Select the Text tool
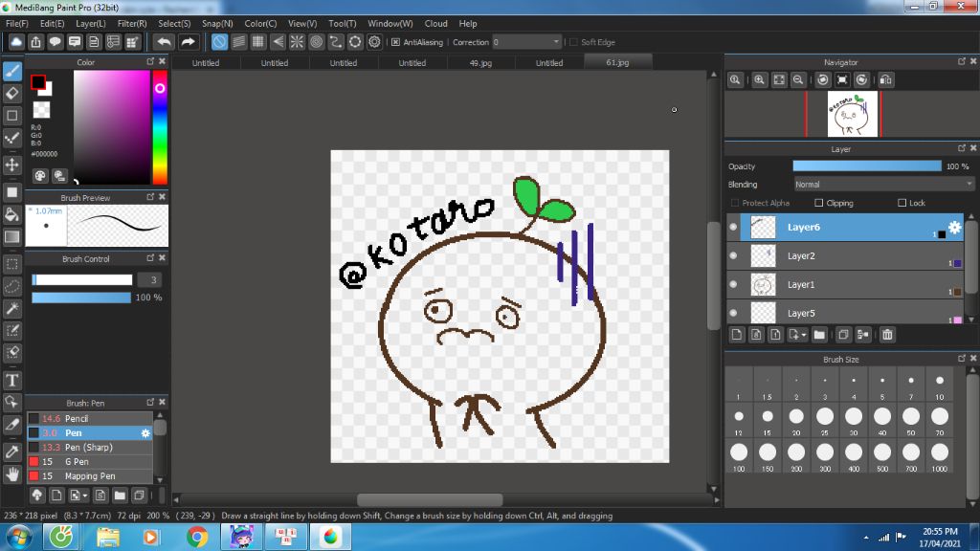The height and width of the screenshot is (551, 980). pos(11,380)
